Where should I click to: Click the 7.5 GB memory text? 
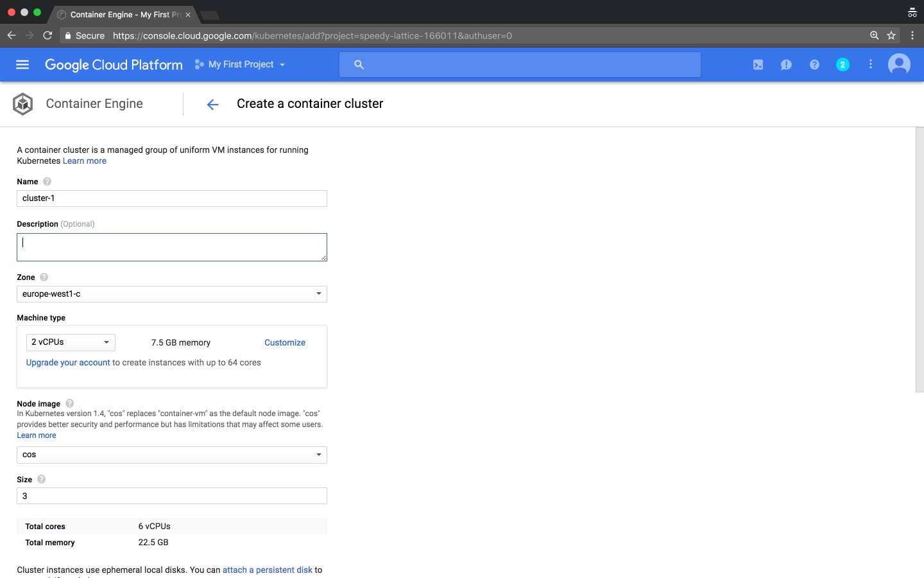[181, 343]
